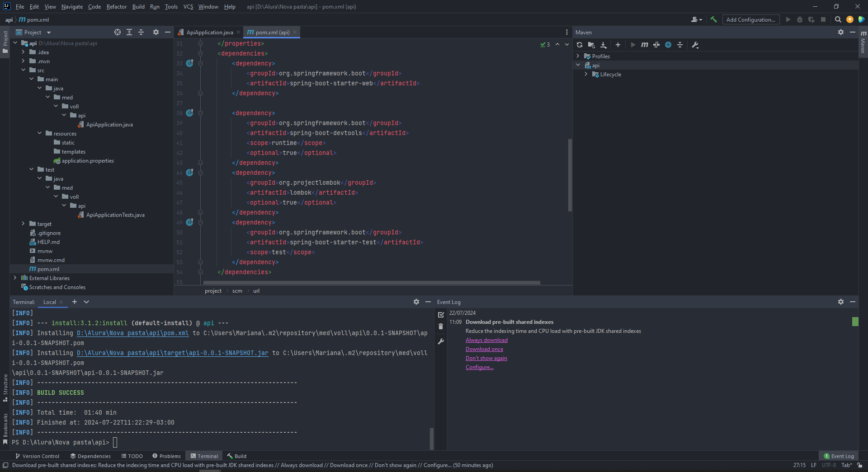This screenshot has width=868, height=472.
Task: Open the Refactor menu
Action: click(x=117, y=6)
